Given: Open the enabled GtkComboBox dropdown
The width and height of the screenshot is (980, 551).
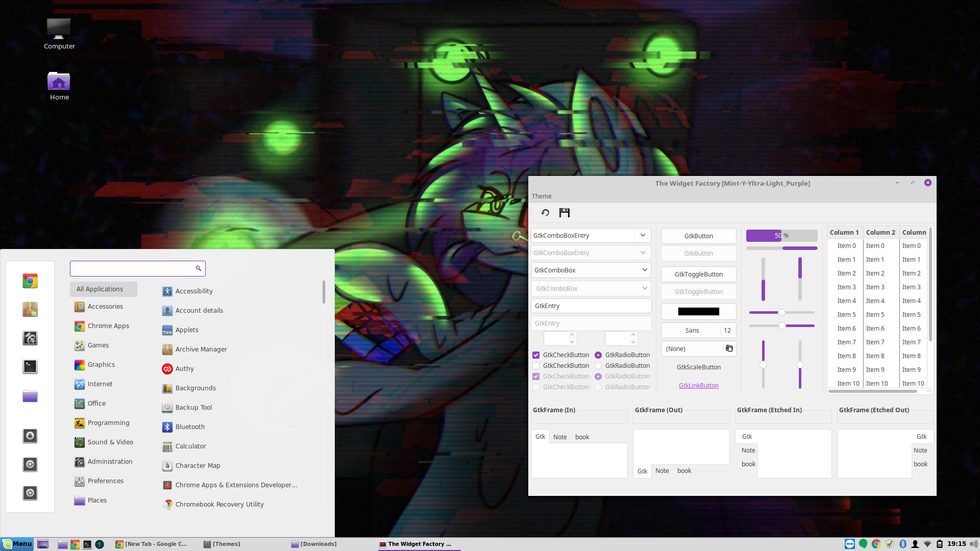Looking at the screenshot, I should 591,270.
